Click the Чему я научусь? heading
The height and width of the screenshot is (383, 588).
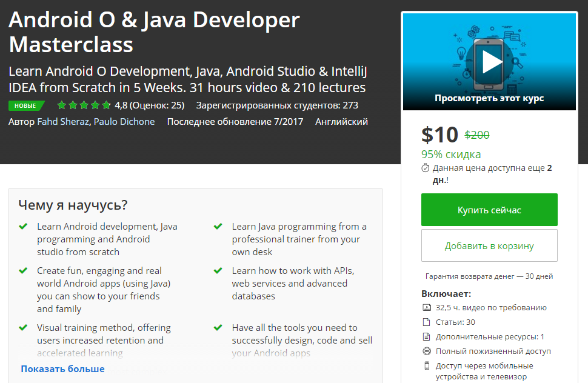73,205
